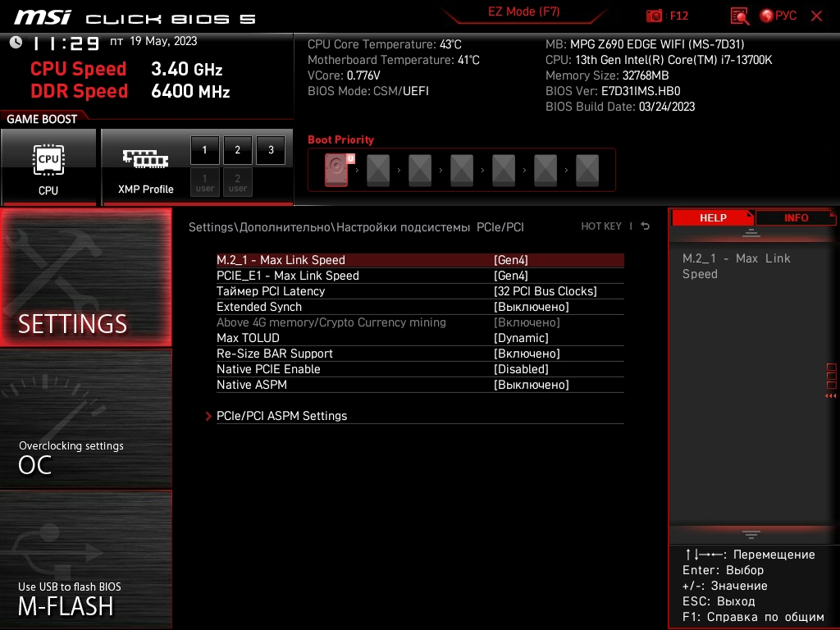The height and width of the screenshot is (630, 840).
Task: Click the seventh boot priority device slot
Action: (587, 170)
